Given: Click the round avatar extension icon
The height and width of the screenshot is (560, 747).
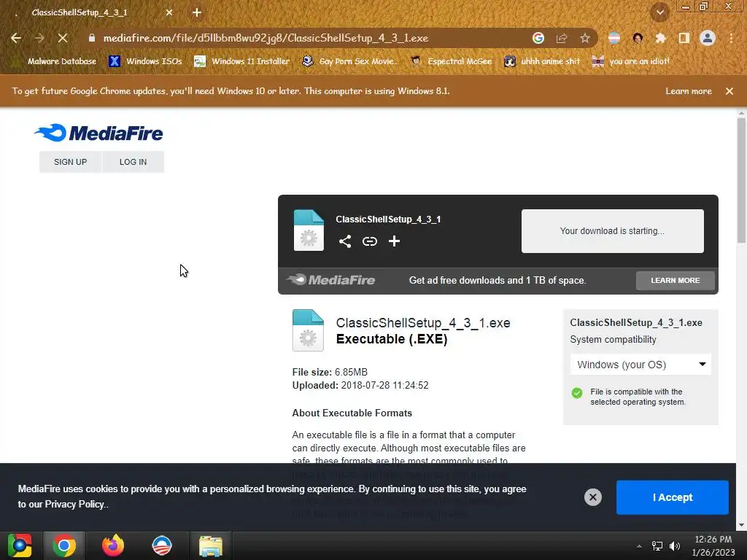Looking at the screenshot, I should click(x=638, y=38).
